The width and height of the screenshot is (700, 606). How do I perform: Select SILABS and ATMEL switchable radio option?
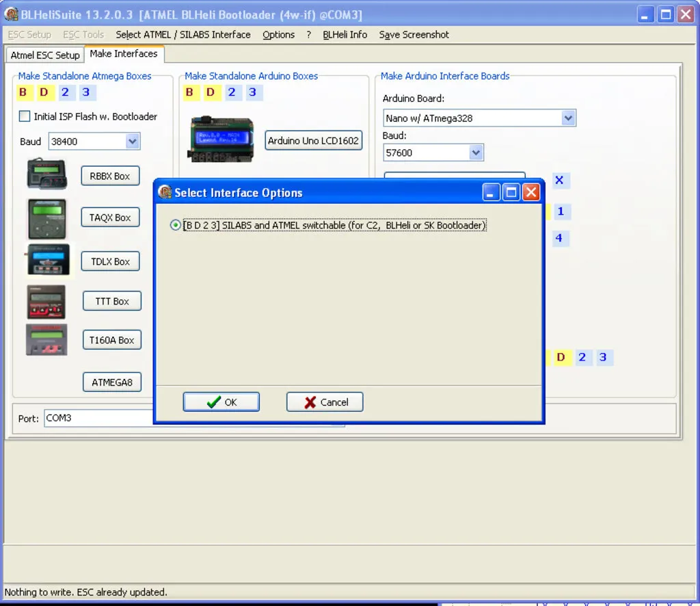[x=176, y=226]
